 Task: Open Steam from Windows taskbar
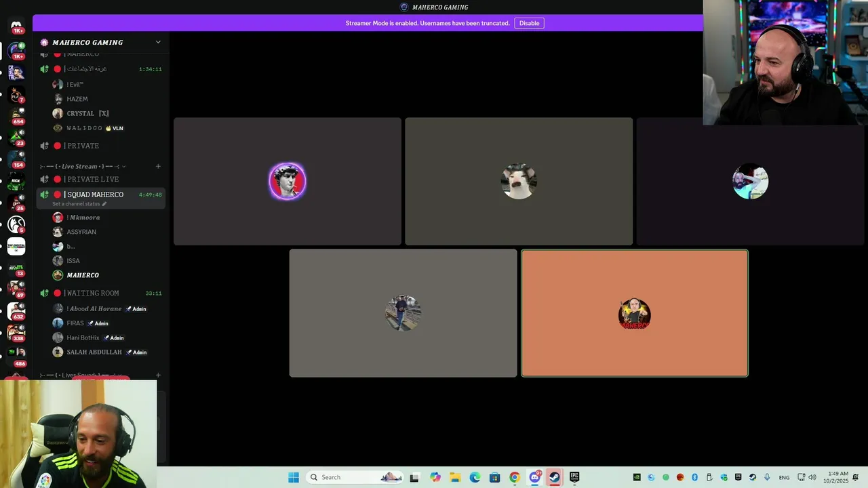tap(554, 477)
